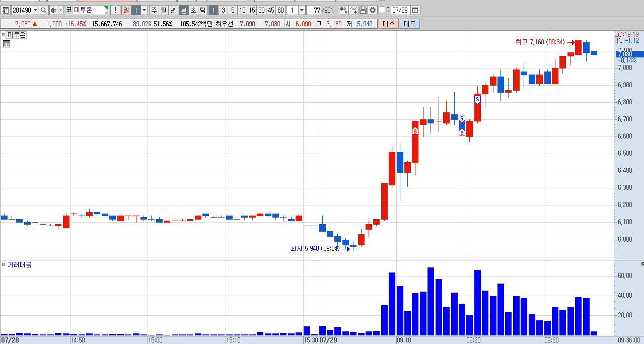Select the 5 minute interval tab
Image resolution: width=644 pixels, height=344 pixels.
click(233, 10)
